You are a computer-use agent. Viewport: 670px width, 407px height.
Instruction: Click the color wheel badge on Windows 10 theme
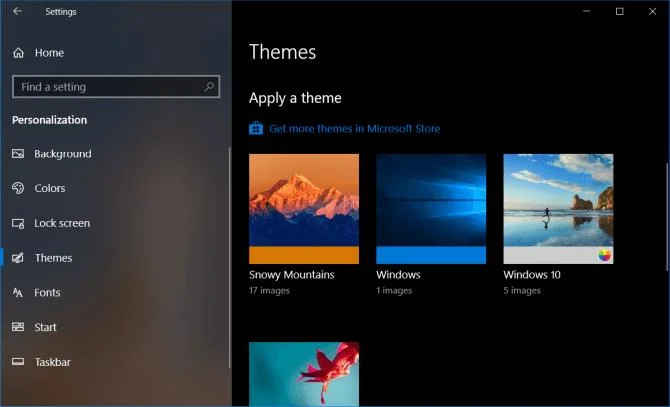(605, 255)
